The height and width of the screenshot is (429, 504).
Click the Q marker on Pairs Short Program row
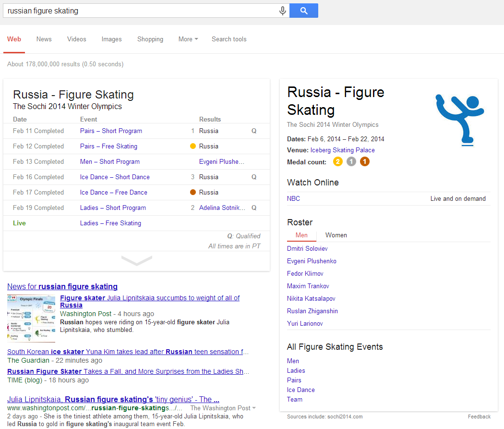tap(254, 131)
